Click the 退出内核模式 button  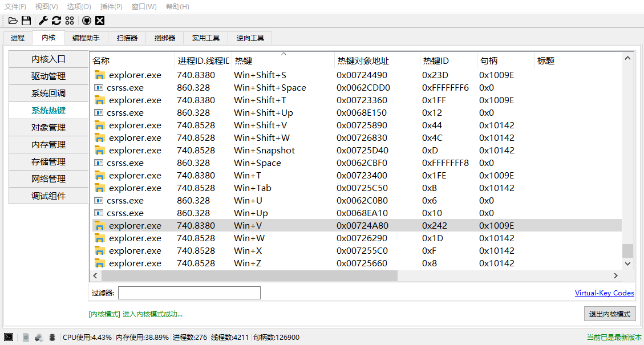pos(610,314)
